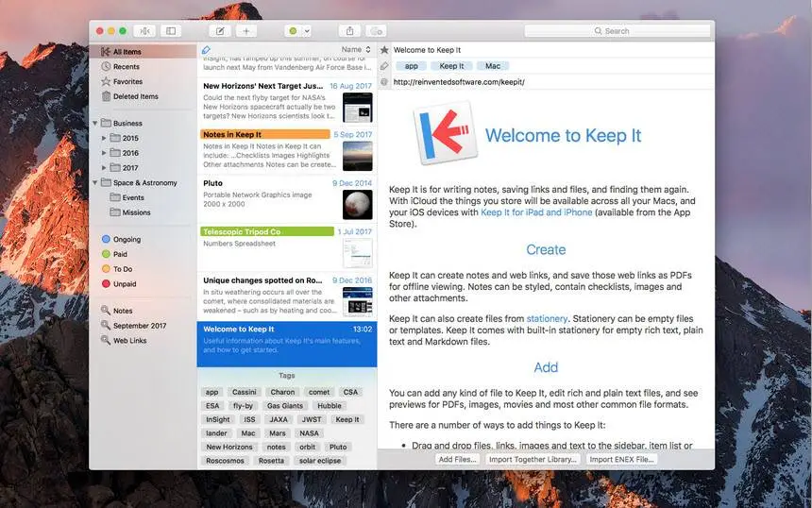Click the Search field
This screenshot has width=812, height=508.
pos(617,31)
